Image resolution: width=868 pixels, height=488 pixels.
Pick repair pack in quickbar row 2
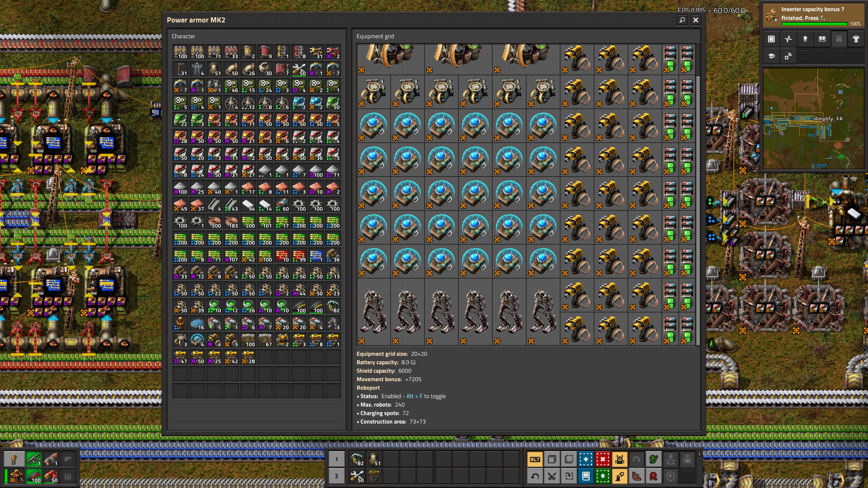pos(357,476)
